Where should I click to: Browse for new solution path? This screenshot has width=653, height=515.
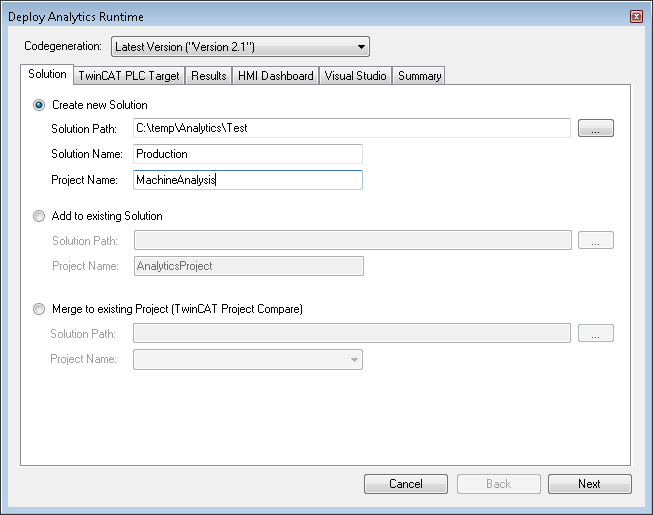[596, 128]
